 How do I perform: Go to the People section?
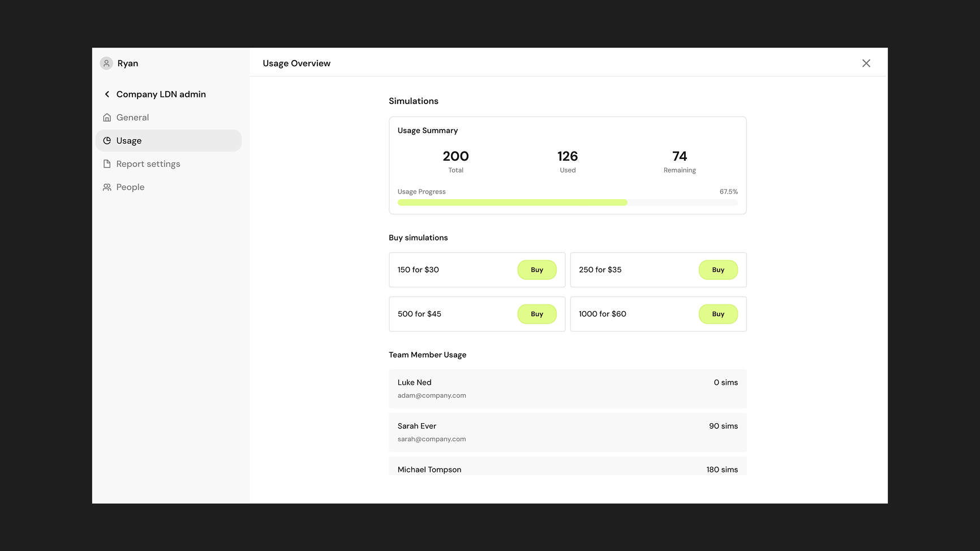[169, 187]
